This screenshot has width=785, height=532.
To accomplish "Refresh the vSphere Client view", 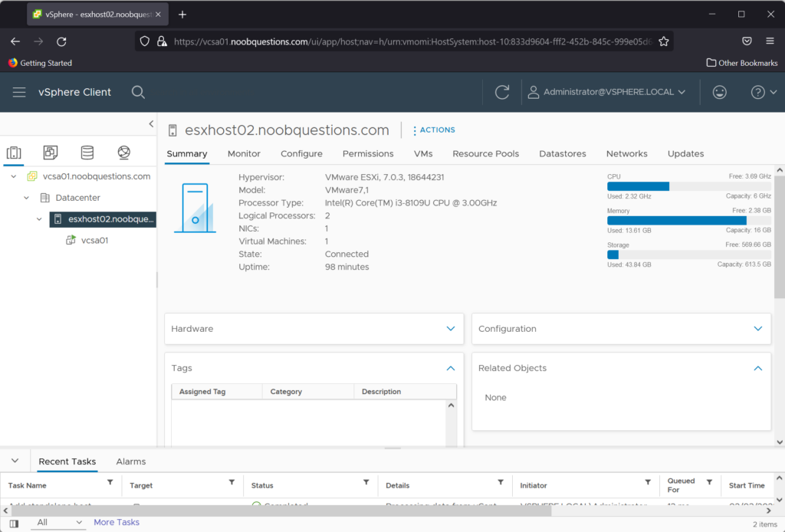I will (x=502, y=92).
